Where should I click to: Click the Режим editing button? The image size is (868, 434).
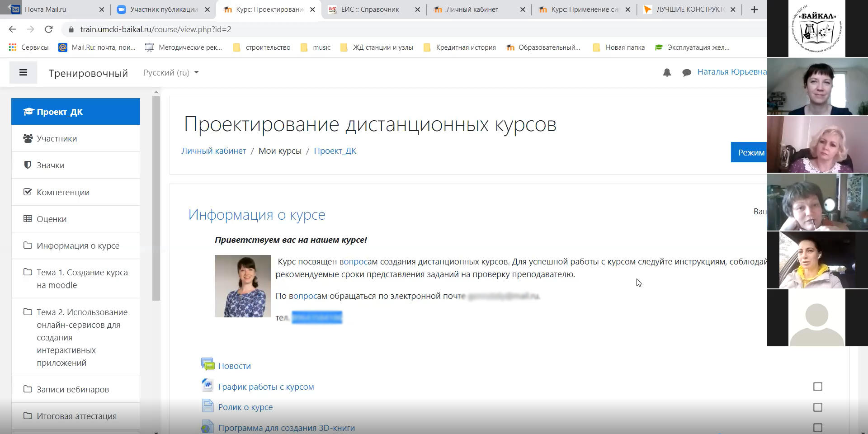pyautogui.click(x=750, y=152)
